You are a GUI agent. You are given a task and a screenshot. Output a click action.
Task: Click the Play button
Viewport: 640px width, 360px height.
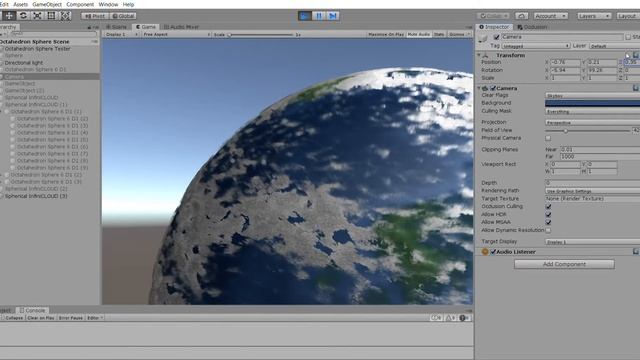coord(304,16)
